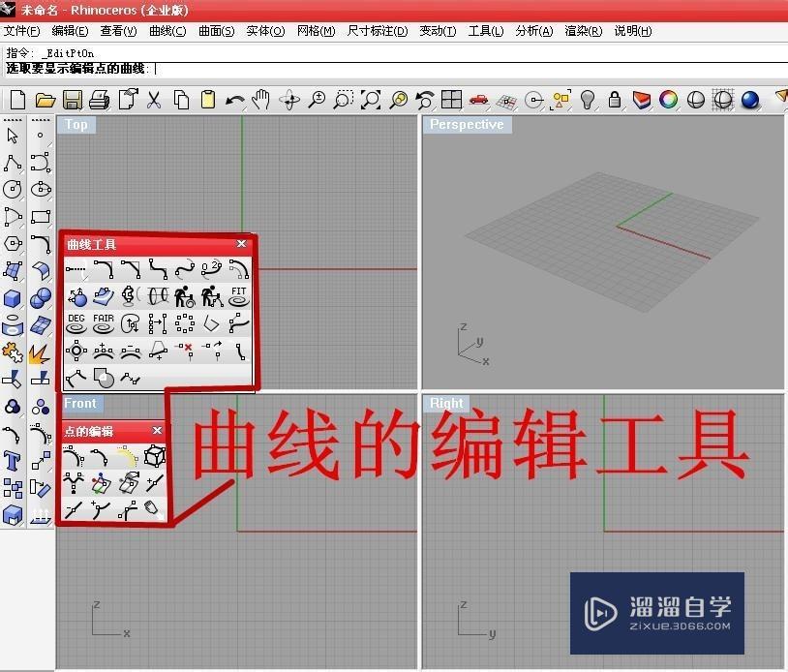Open the layers icon in toolbar

(641, 100)
